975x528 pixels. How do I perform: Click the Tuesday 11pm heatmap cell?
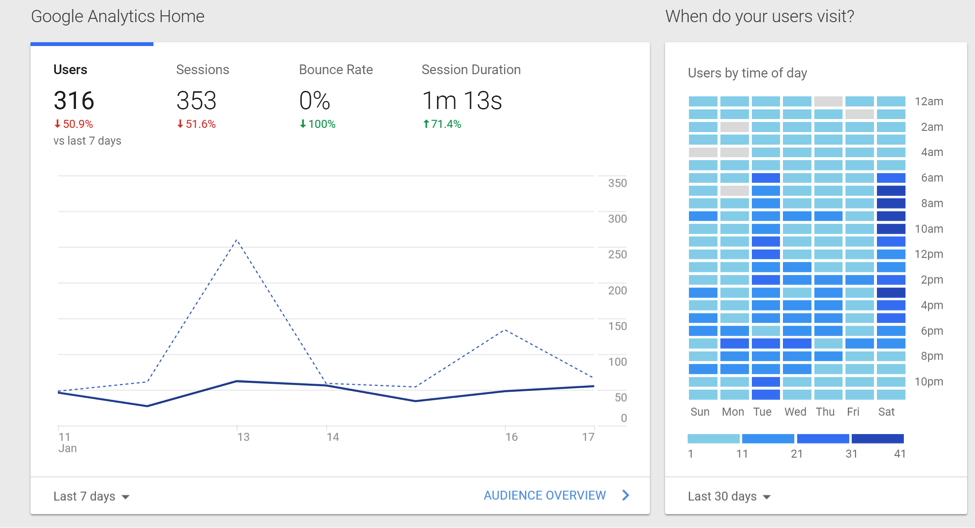pyautogui.click(x=765, y=394)
